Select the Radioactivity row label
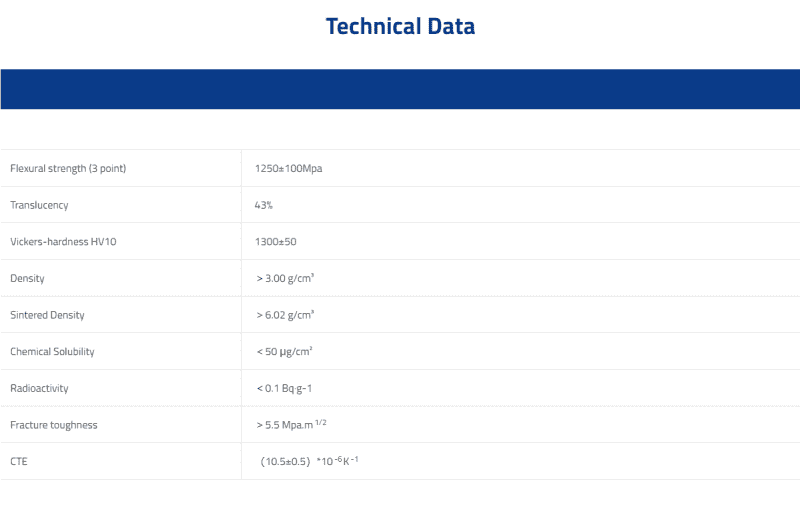The height and width of the screenshot is (507, 800). 39,388
